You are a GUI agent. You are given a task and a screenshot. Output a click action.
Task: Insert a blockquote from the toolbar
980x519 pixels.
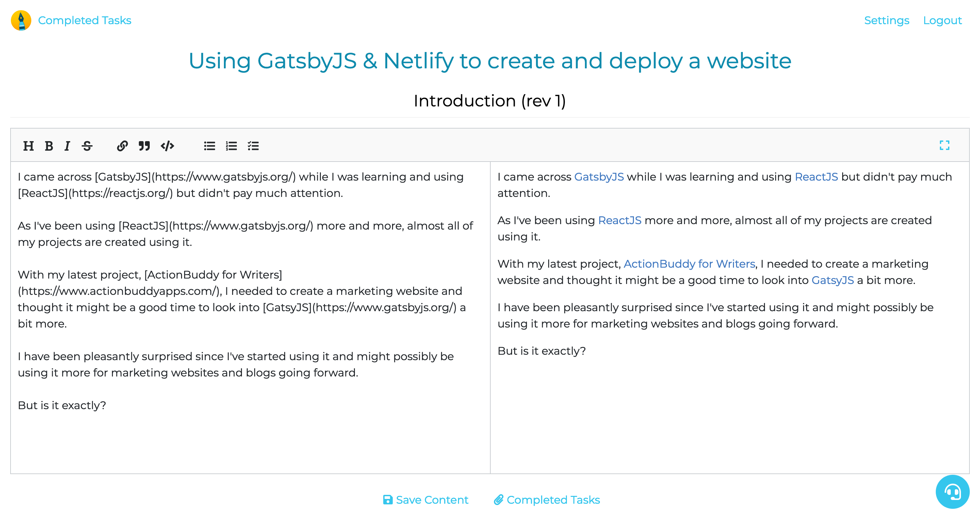[x=144, y=146]
